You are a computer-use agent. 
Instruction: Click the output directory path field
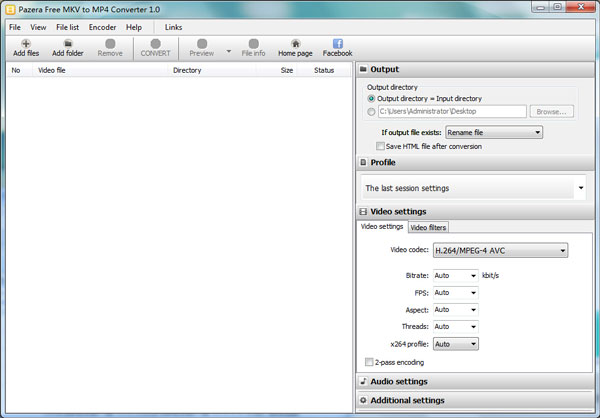(452, 111)
